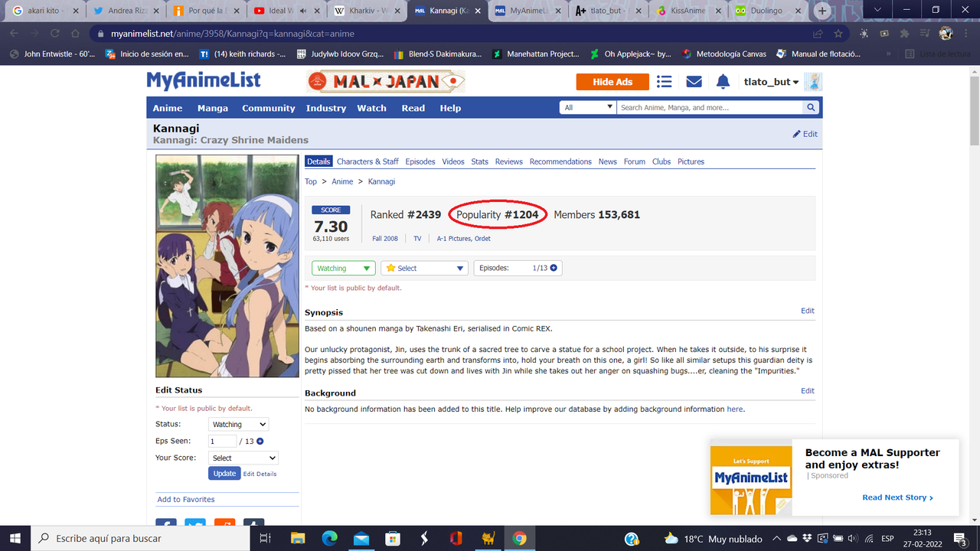980x551 pixels.
Task: Share the page with the Tumblr icon
Action: [x=253, y=523]
